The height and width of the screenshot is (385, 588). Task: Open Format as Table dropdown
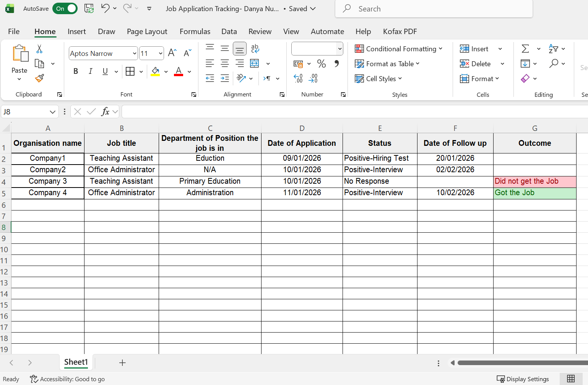pyautogui.click(x=387, y=64)
